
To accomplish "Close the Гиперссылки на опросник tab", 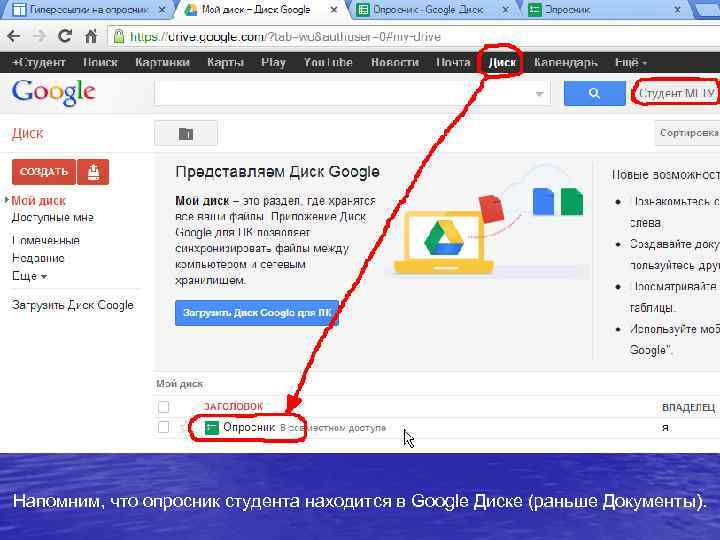I will tap(162, 10).
